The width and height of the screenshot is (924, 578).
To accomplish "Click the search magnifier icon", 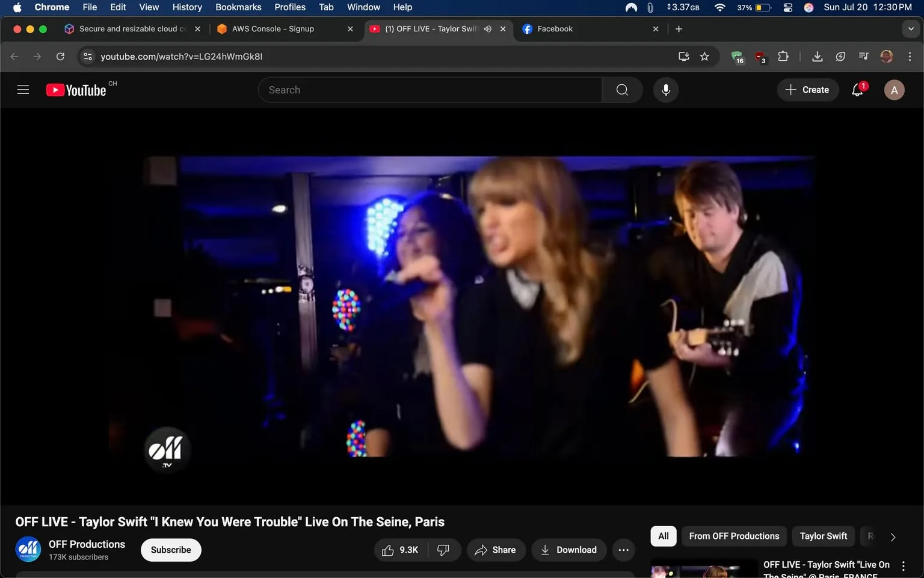I will [x=622, y=89].
